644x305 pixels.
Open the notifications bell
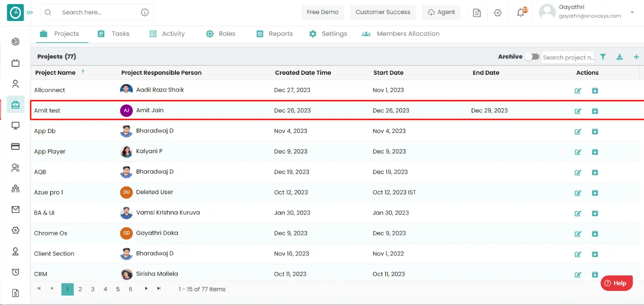pos(521,12)
